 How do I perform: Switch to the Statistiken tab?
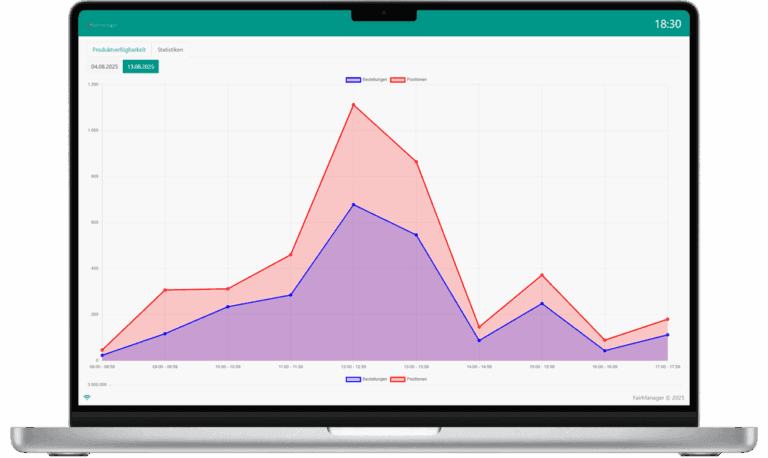click(170, 49)
